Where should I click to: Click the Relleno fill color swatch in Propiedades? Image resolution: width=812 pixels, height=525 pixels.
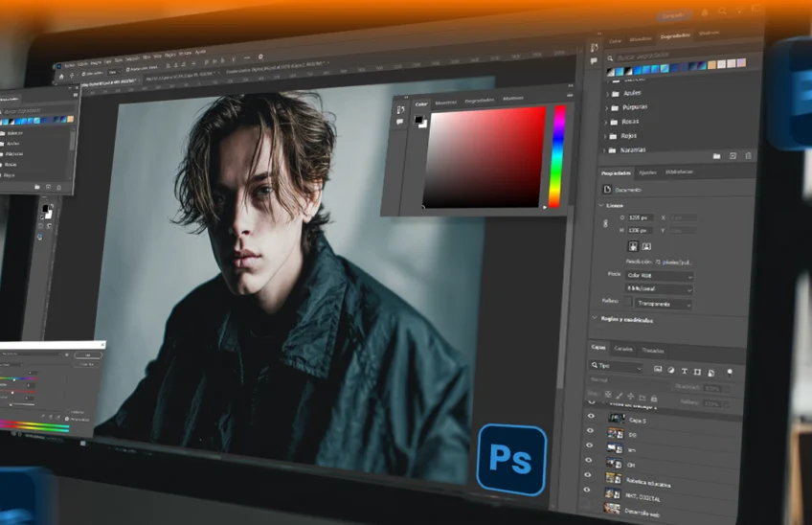pos(627,302)
